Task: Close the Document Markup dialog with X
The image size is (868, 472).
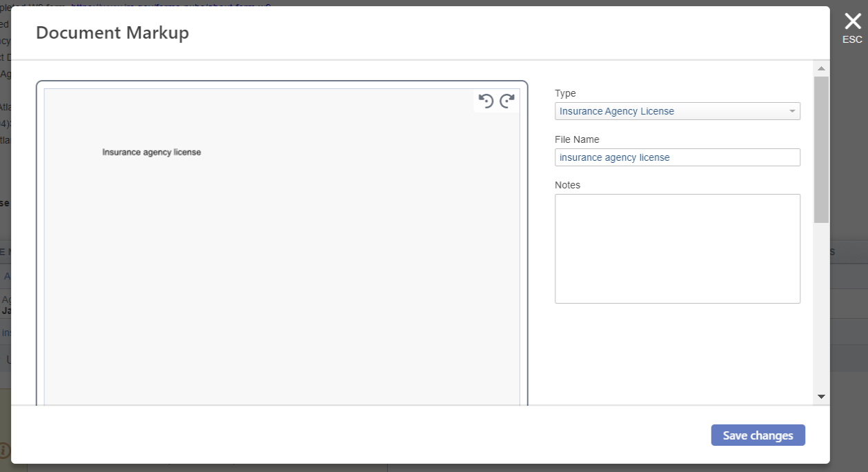Action: pos(853,21)
